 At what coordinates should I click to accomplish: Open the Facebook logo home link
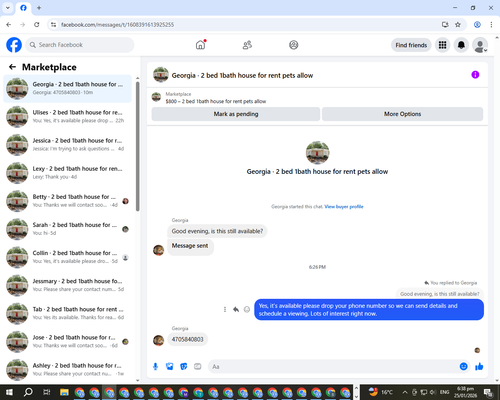pyautogui.click(x=14, y=45)
